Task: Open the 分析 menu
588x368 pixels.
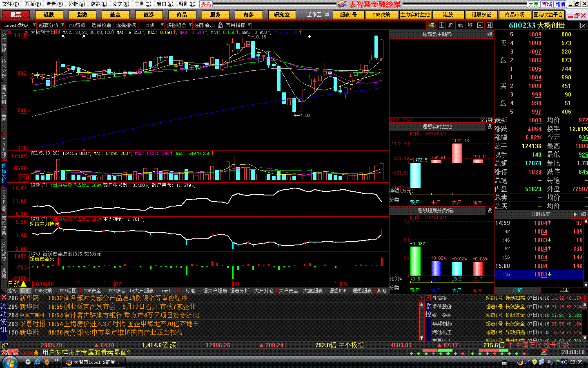Action: (76, 4)
